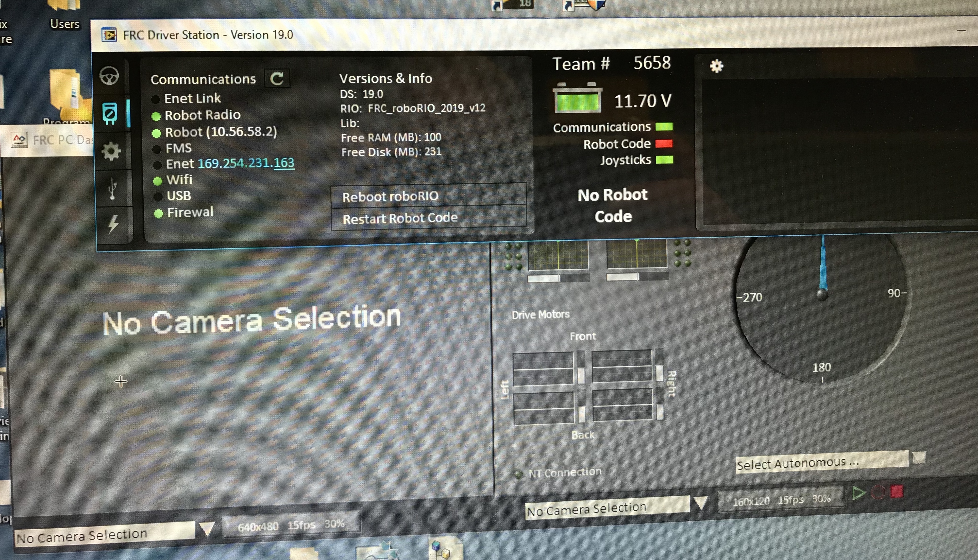978x560 pixels.
Task: Click the red square stop button
Action: coord(897,491)
